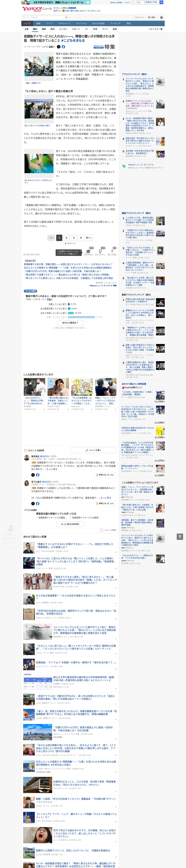Expand 宮下公美子's comment with もっと見る
Viewport: 186px width, 868px height.
[x=106, y=498]
